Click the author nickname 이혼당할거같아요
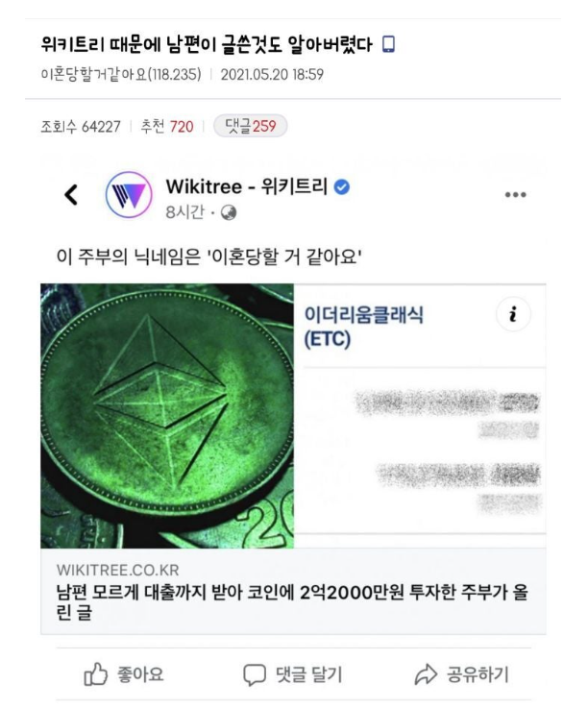Image resolution: width=588 pixels, height=708 pixels. pos(94,74)
